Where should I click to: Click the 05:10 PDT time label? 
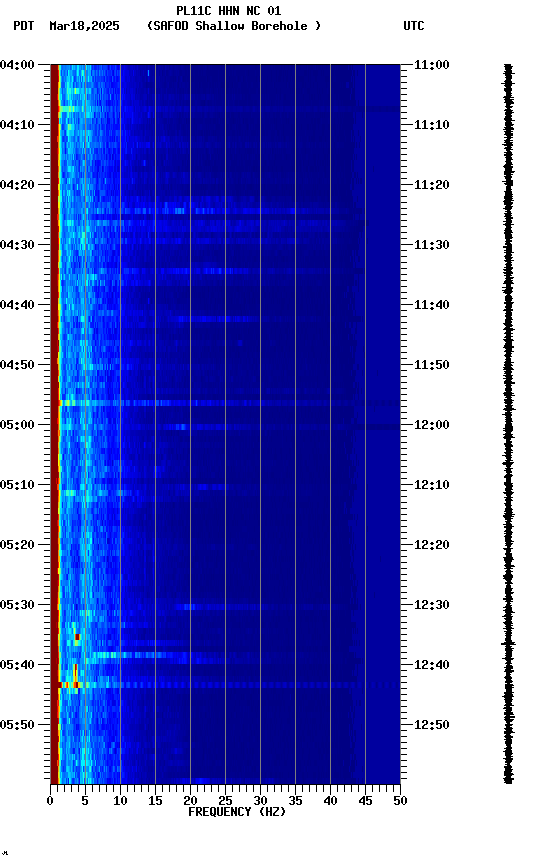[17, 485]
